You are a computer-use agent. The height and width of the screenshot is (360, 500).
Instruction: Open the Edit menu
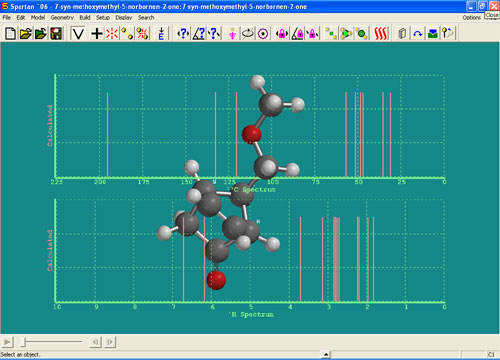(x=21, y=17)
